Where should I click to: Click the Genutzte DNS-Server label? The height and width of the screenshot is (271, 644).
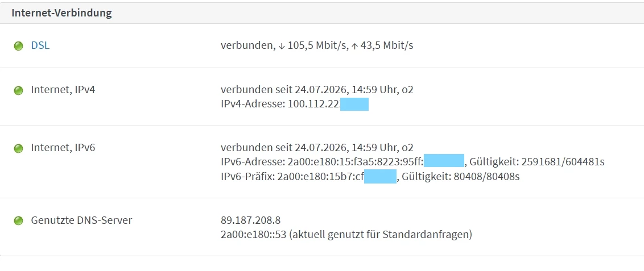pyautogui.click(x=82, y=220)
